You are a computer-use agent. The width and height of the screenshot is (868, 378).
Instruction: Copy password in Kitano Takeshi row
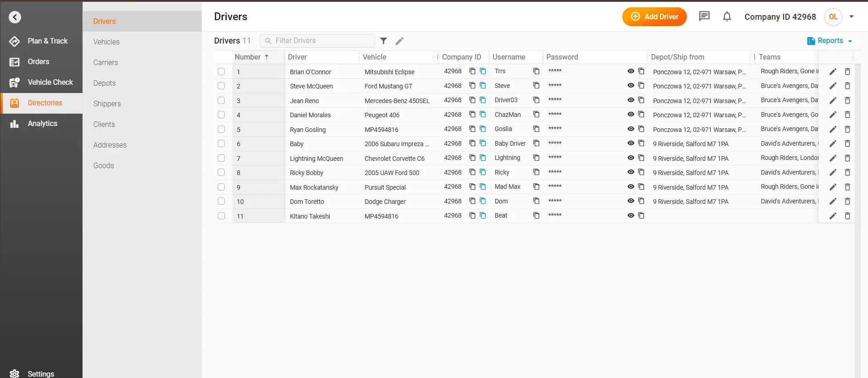pyautogui.click(x=641, y=215)
